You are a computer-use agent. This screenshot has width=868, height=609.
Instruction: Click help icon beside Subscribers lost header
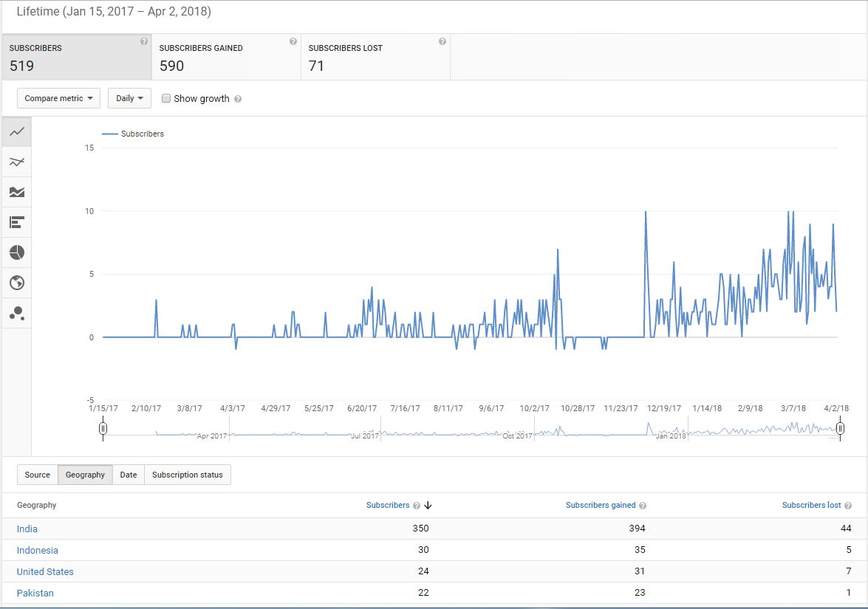point(848,506)
